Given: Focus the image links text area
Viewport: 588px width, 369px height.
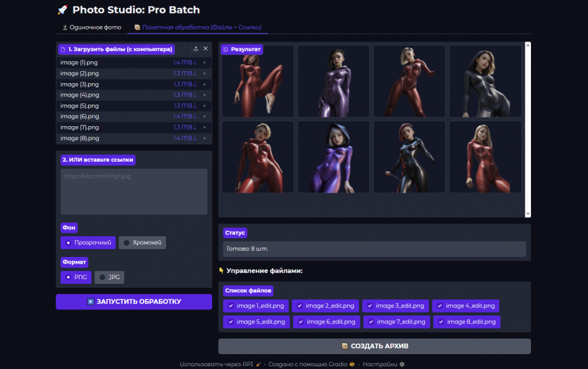Looking at the screenshot, I should pos(134,191).
